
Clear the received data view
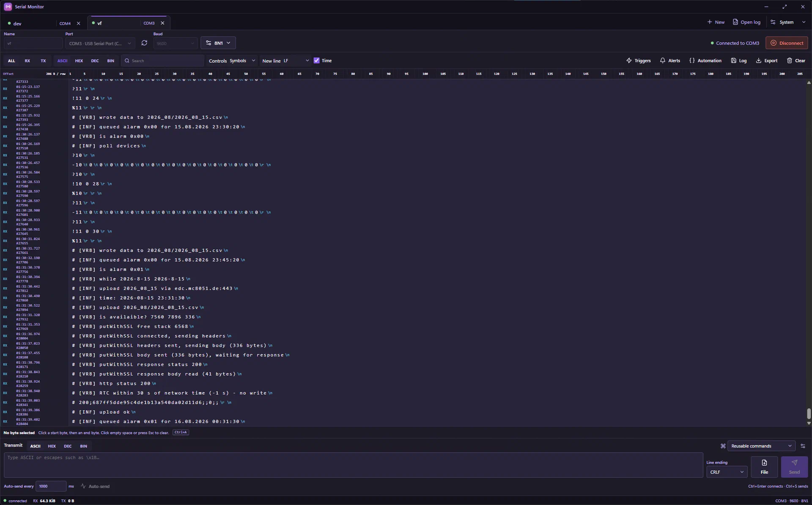coord(796,61)
